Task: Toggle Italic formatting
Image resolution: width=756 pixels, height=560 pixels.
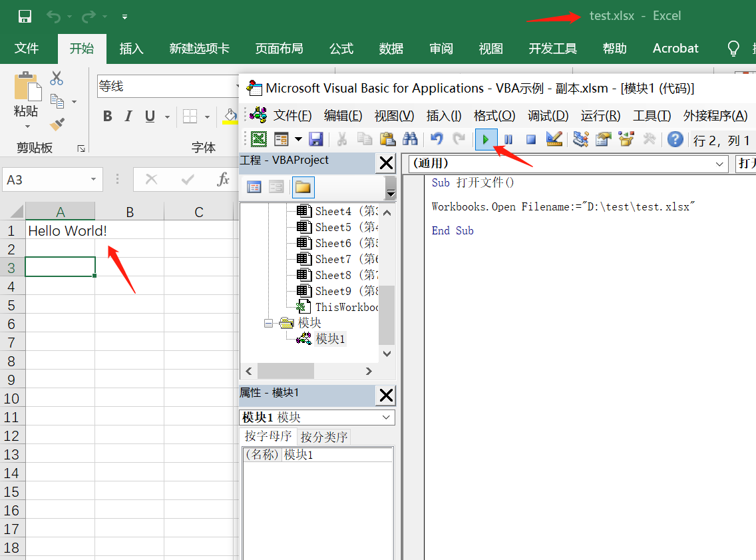Action: (x=128, y=117)
